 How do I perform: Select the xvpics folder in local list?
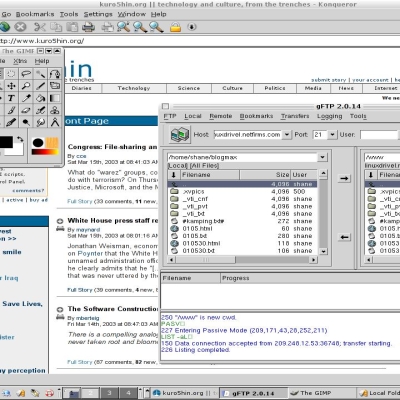(x=242, y=192)
